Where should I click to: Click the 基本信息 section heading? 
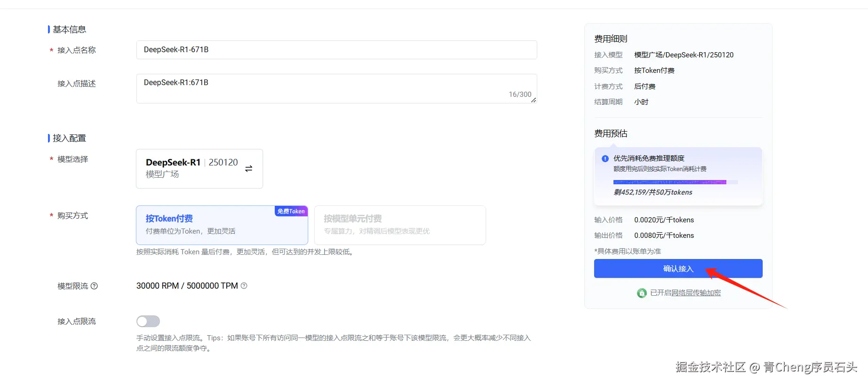coord(69,30)
